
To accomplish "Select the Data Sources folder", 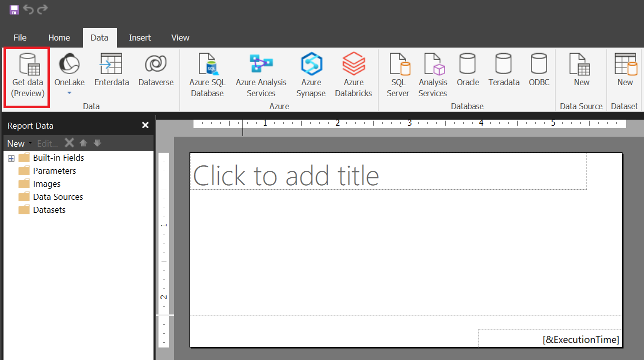I will (x=51, y=197).
